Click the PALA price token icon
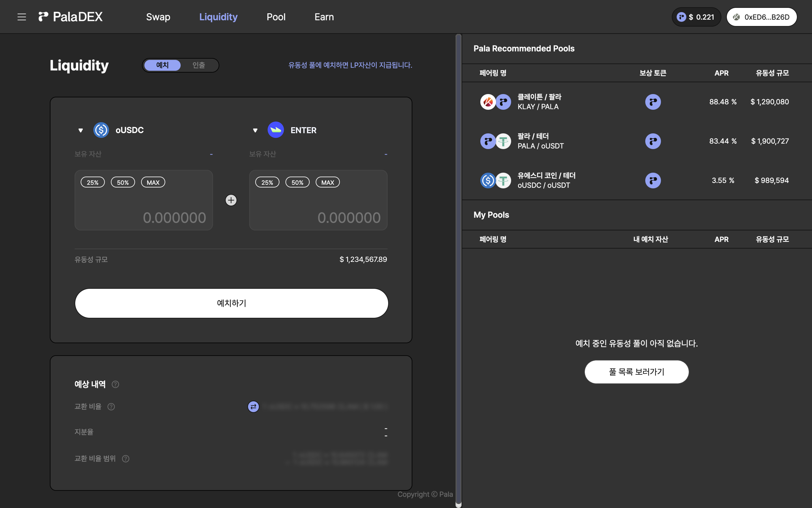Viewport: 812px width, 508px height. pyautogui.click(x=681, y=17)
